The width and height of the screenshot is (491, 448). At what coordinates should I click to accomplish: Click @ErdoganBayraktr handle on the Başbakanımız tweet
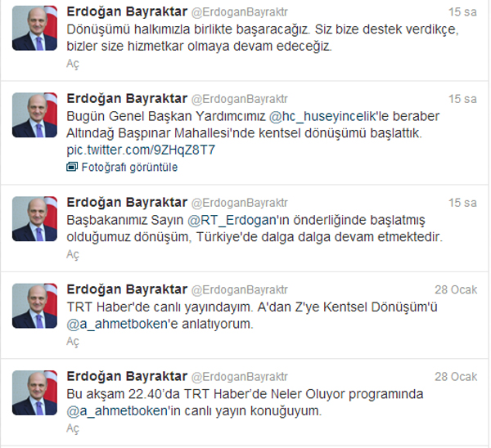click(x=239, y=203)
